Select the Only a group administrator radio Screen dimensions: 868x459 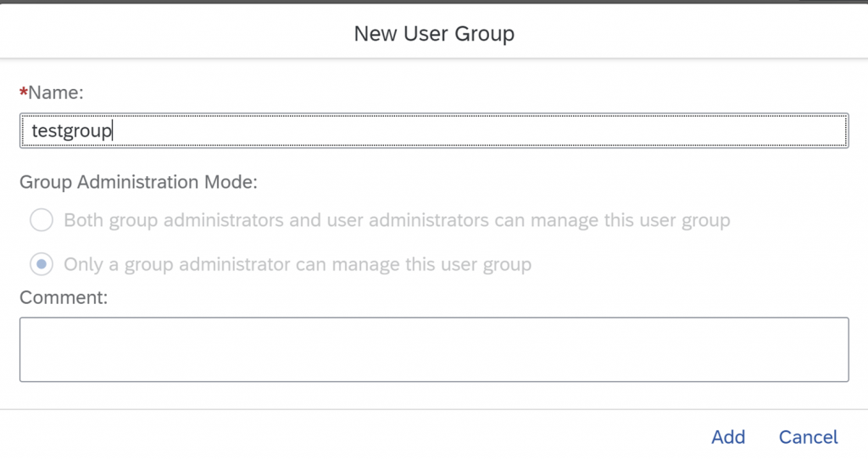click(42, 264)
